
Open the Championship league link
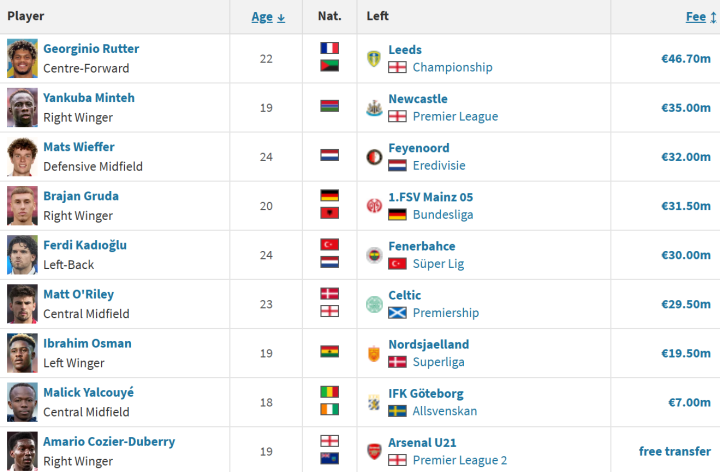click(452, 67)
